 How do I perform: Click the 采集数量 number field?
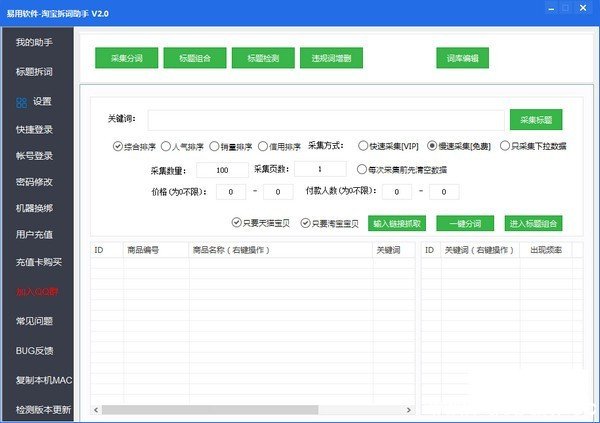(x=222, y=170)
